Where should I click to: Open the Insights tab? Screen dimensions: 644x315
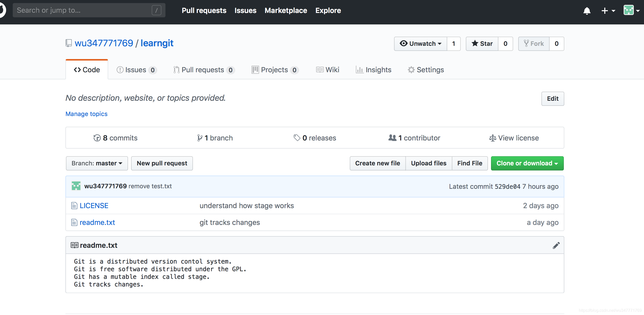[373, 70]
